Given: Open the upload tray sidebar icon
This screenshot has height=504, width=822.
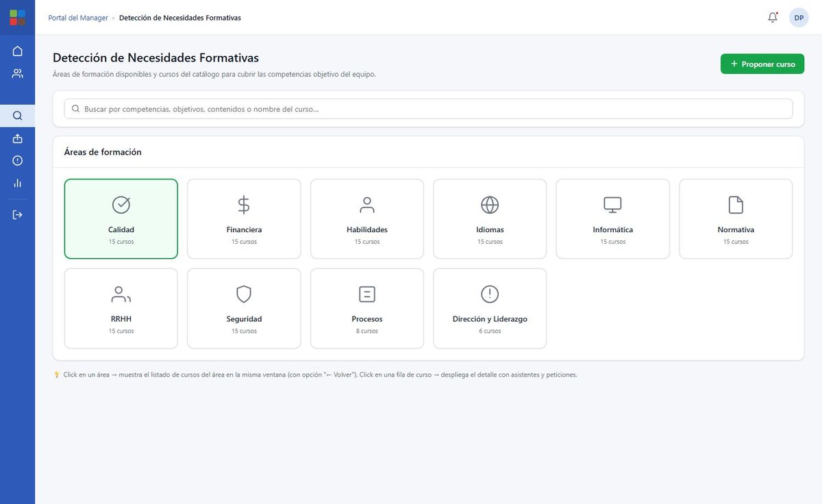Looking at the screenshot, I should tap(17, 138).
